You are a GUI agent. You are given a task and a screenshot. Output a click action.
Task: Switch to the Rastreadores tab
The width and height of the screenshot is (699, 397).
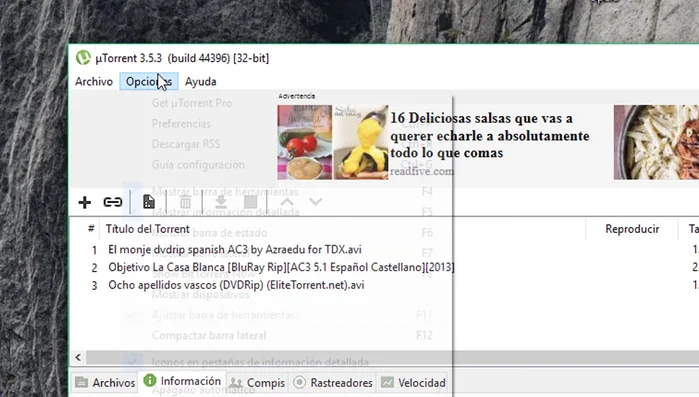tap(333, 383)
